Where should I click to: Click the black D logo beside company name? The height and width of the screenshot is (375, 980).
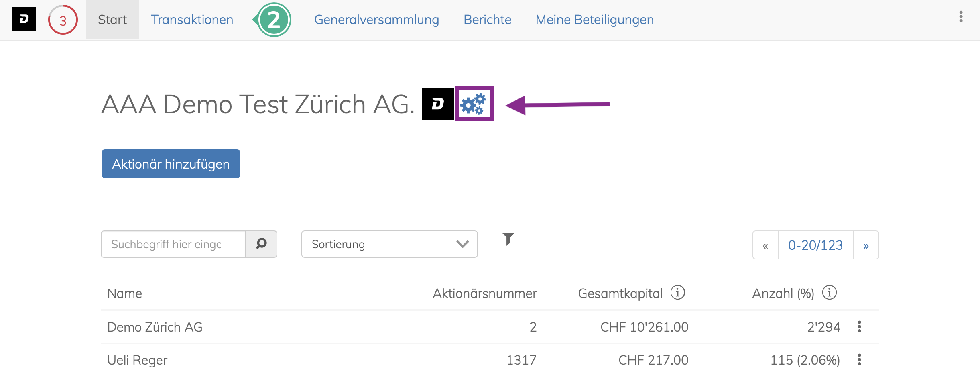pos(437,104)
